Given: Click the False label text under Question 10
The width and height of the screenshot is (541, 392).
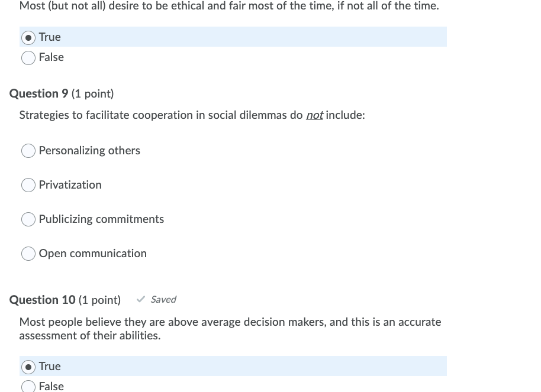Looking at the screenshot, I should tap(51, 386).
